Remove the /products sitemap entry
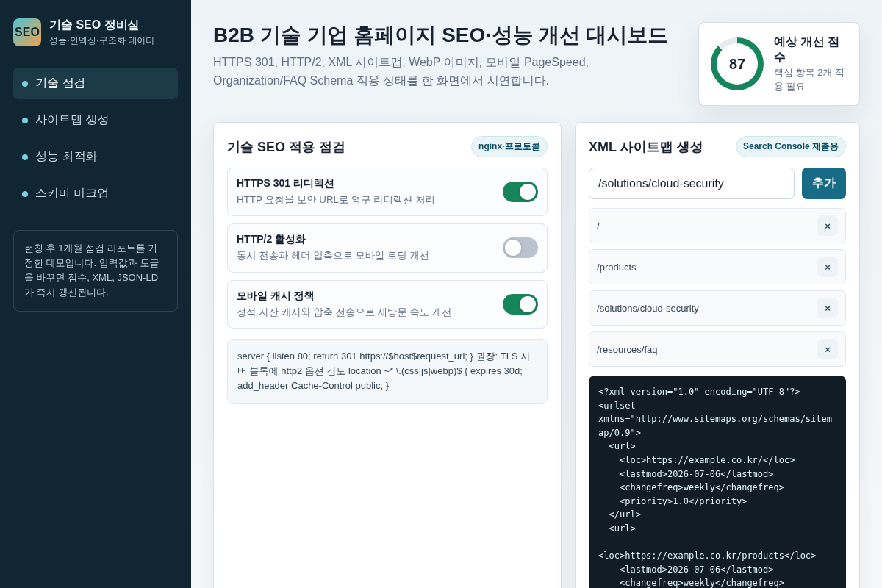This screenshot has width=882, height=588. [828, 267]
